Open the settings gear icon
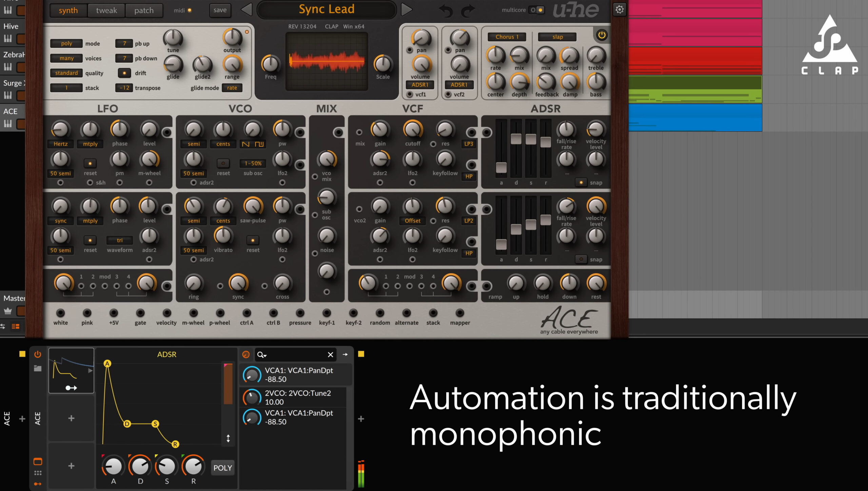 [619, 9]
